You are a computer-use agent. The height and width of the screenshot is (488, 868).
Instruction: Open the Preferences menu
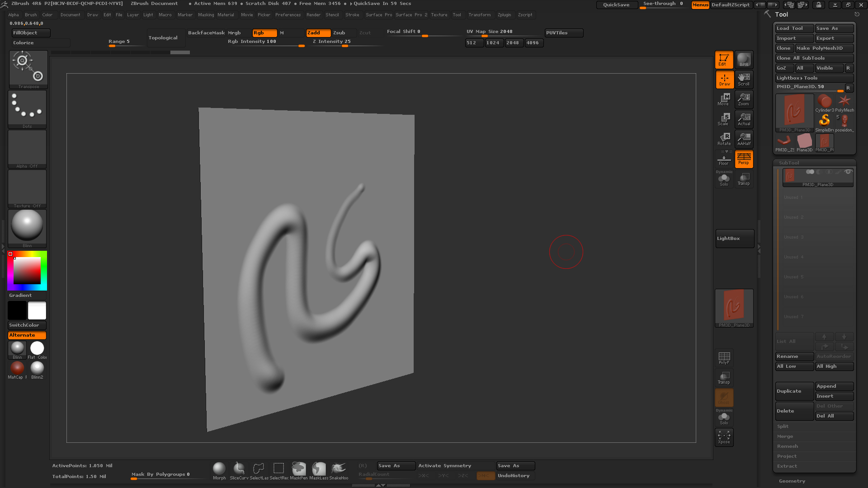[x=288, y=15]
